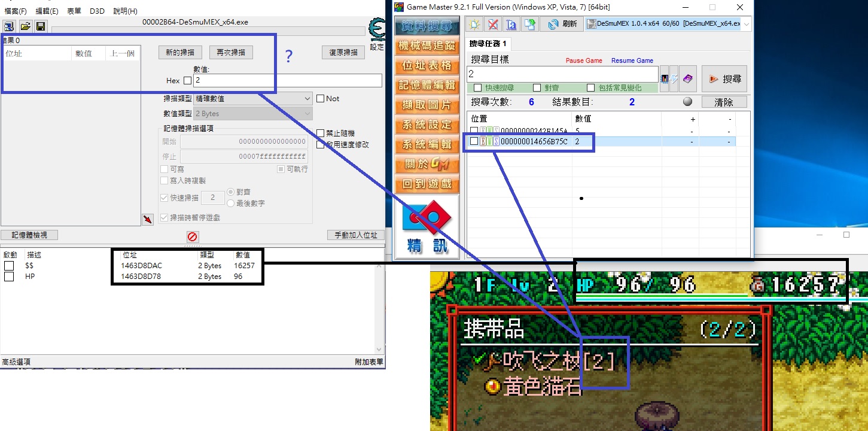Click the 復原掃描 button

(343, 53)
